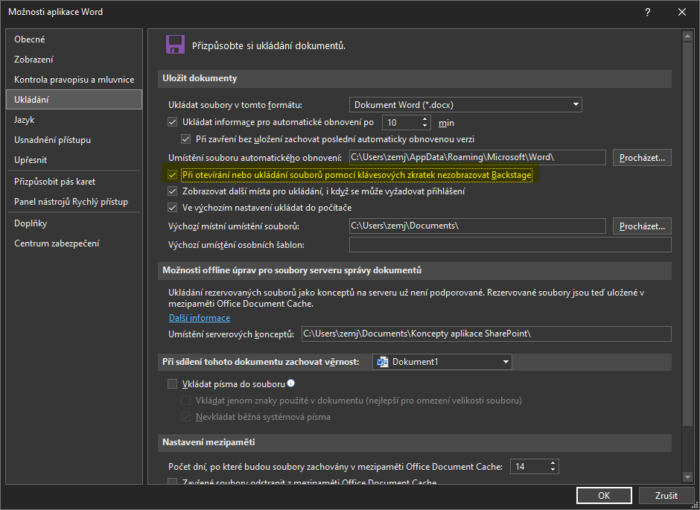Select the Ukládání category
Image resolution: width=700 pixels, height=510 pixels.
74,99
